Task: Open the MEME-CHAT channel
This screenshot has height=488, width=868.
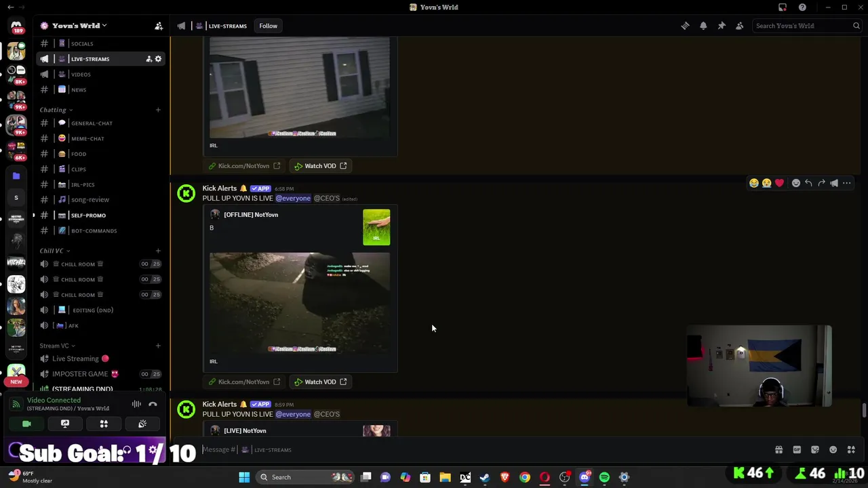Action: tap(101, 138)
